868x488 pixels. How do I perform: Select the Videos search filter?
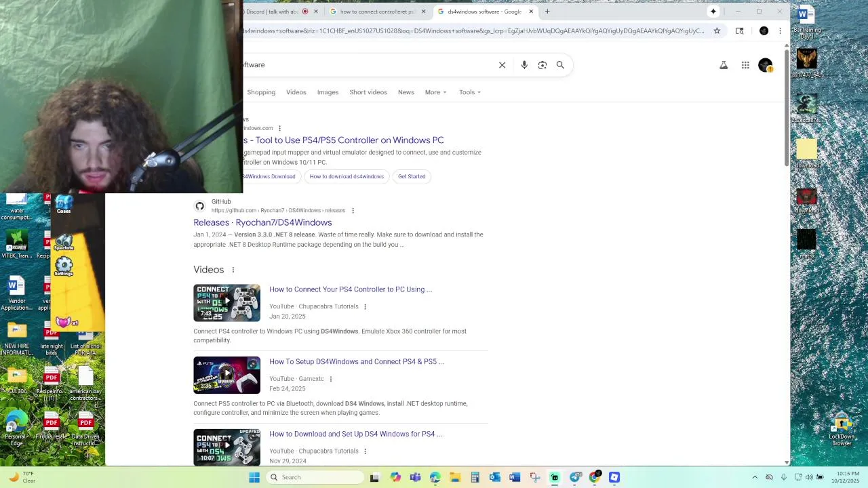tap(296, 92)
